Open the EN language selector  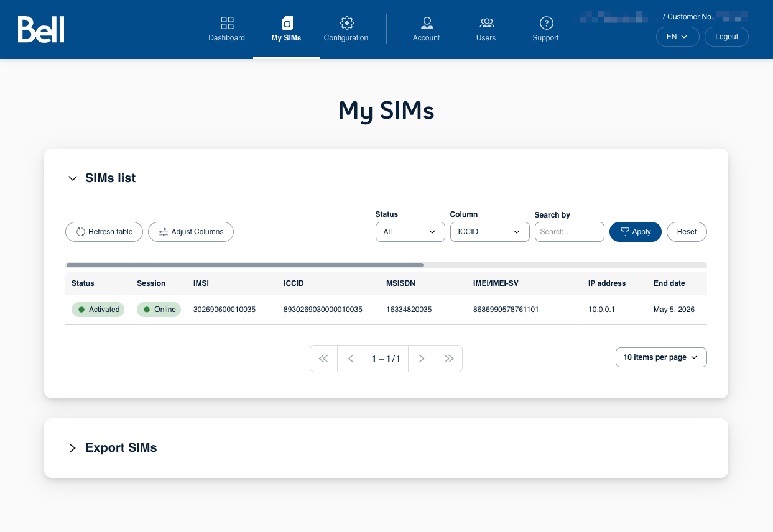(677, 36)
